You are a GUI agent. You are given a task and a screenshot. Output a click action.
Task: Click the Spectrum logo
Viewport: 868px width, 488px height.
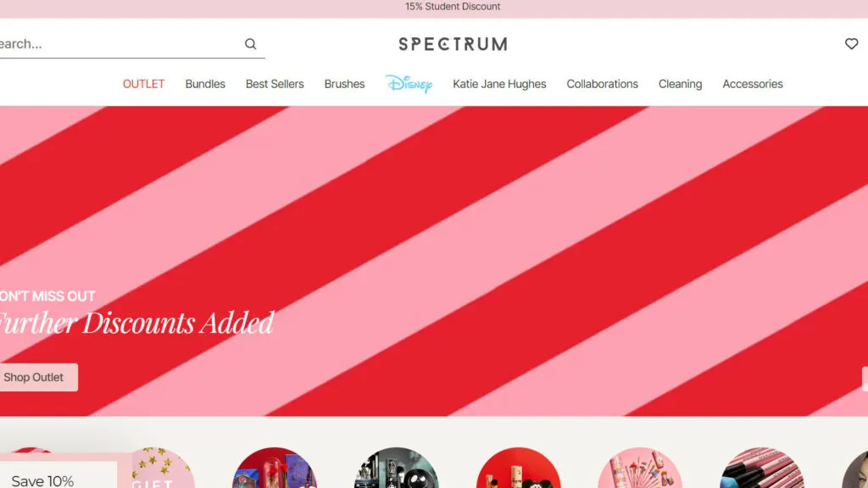click(453, 44)
